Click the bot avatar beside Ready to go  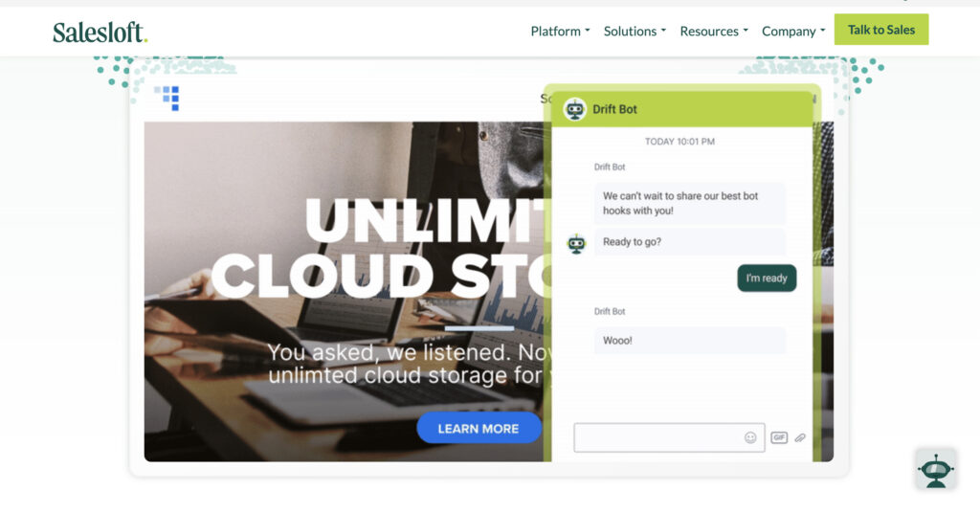pyautogui.click(x=576, y=243)
